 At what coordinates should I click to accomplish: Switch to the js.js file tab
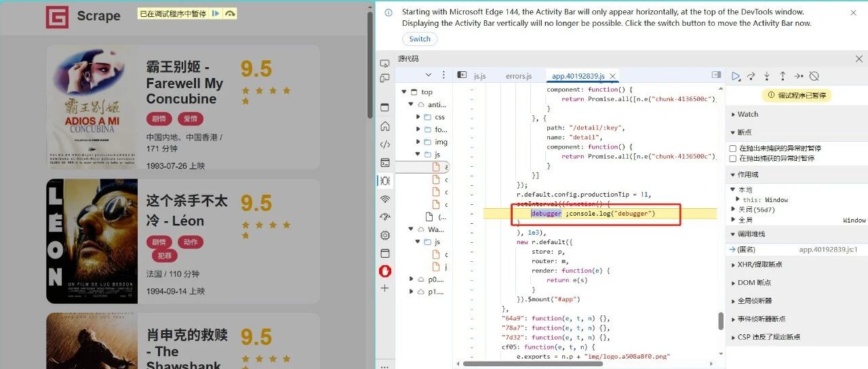(479, 76)
